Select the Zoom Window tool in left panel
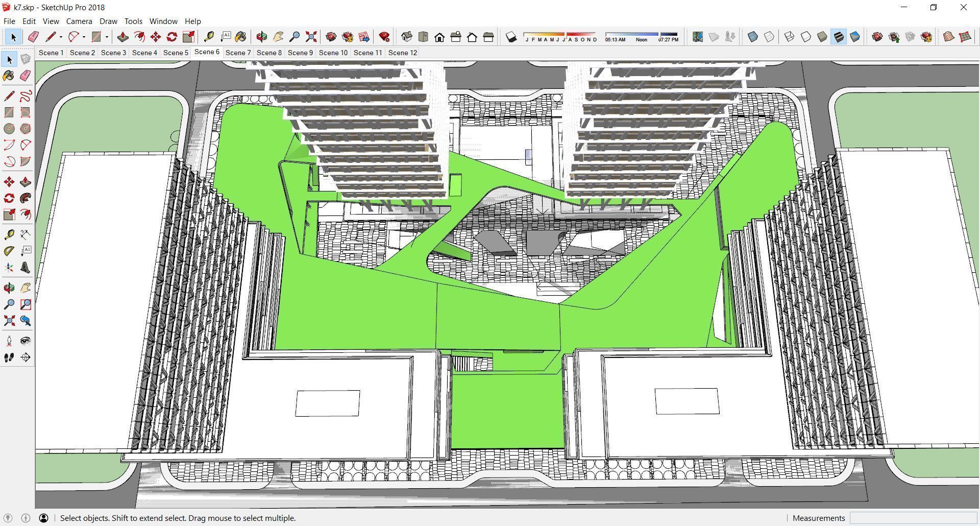Image resolution: width=980 pixels, height=526 pixels. (x=26, y=304)
